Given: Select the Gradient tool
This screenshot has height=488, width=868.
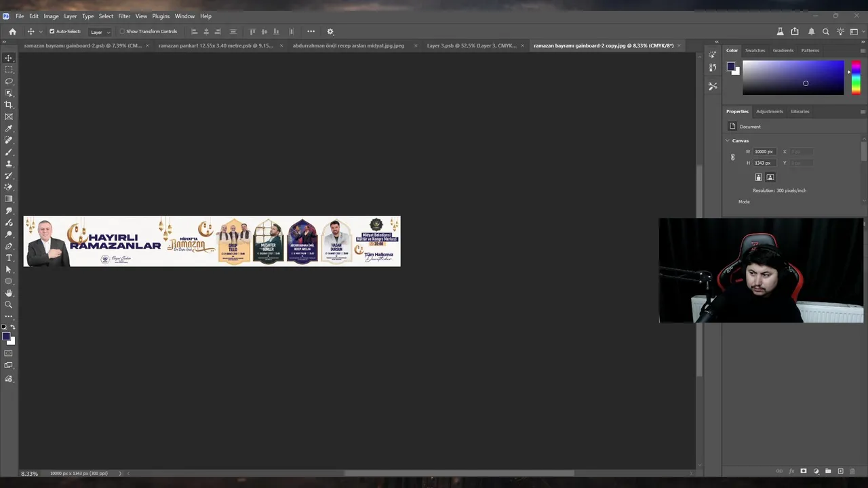Looking at the screenshot, I should coord(9,199).
